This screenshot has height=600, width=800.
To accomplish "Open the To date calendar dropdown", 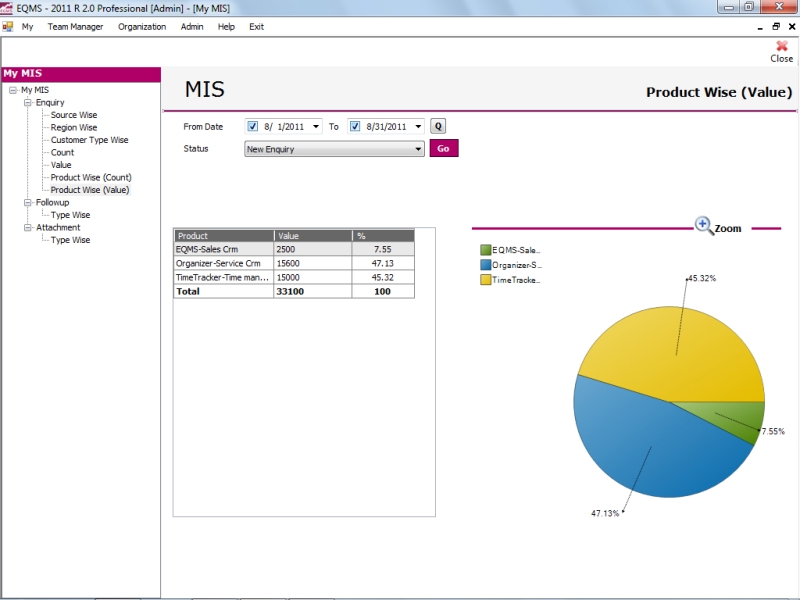I will (417, 127).
